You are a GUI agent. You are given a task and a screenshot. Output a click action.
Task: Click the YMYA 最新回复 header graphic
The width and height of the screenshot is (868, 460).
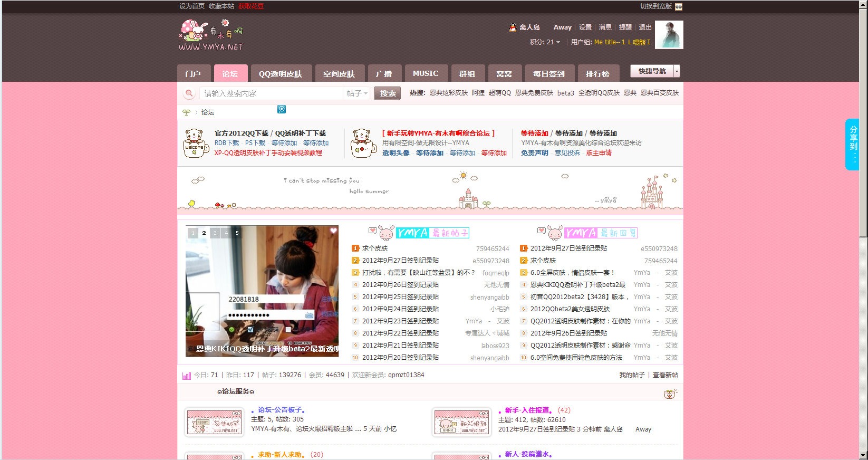click(x=587, y=233)
